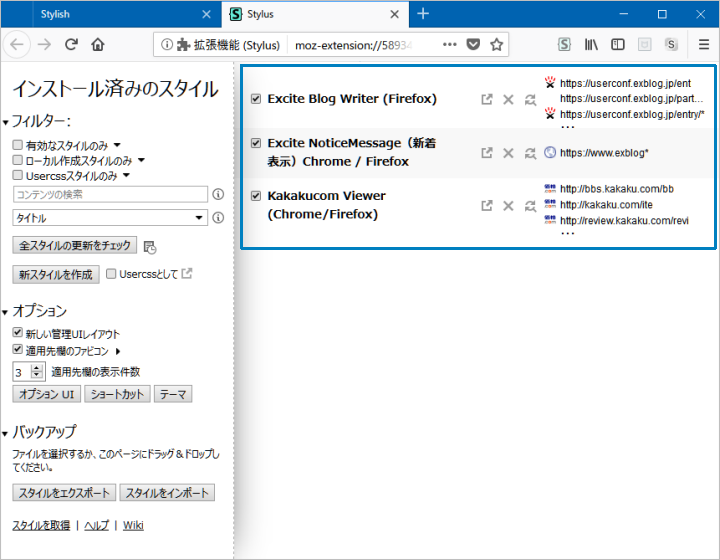720x560 pixels.
Task: Click the grey Stylish extension icon
Action: click(x=671, y=45)
